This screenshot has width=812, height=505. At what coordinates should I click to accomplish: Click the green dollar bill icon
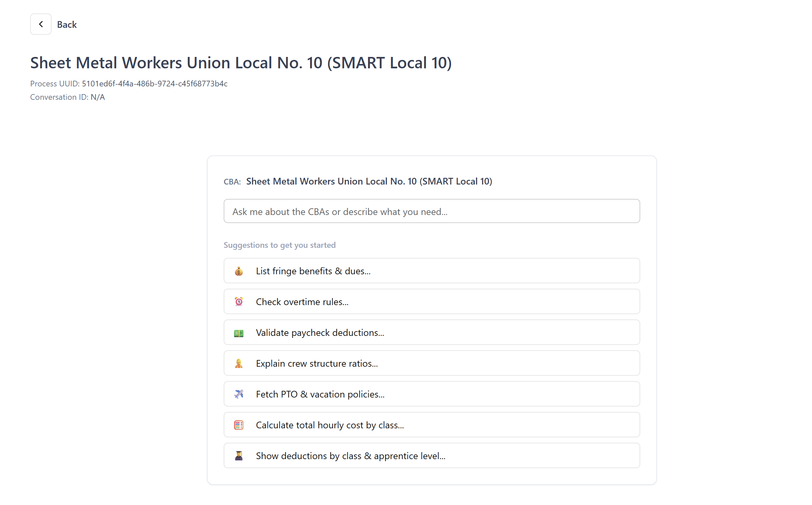[x=238, y=333]
